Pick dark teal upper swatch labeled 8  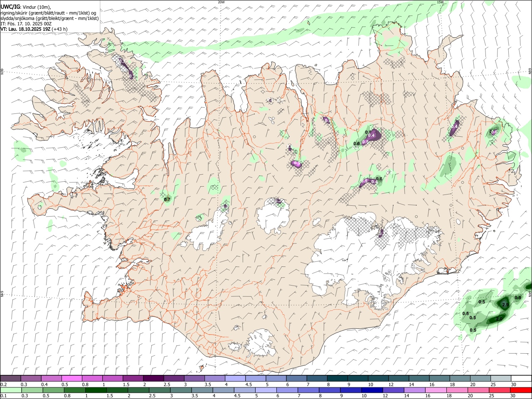(337, 379)
